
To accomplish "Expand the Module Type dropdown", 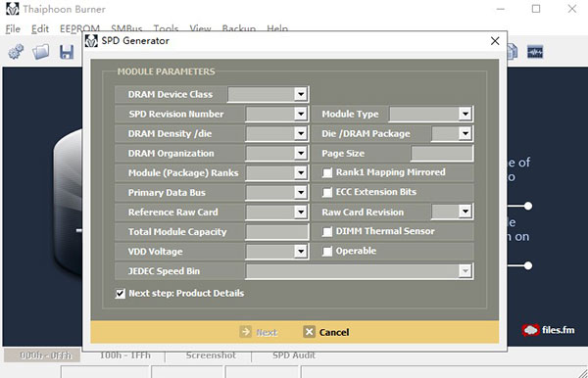I will pos(465,114).
